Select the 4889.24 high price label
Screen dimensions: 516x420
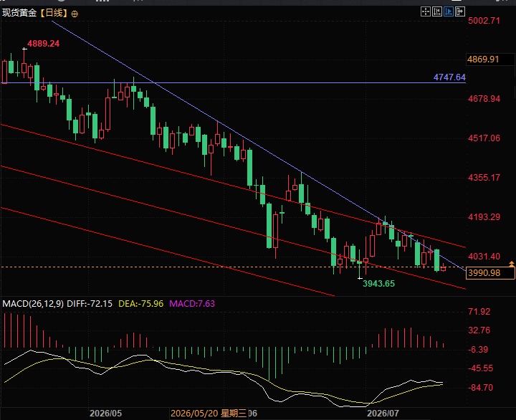(x=43, y=44)
